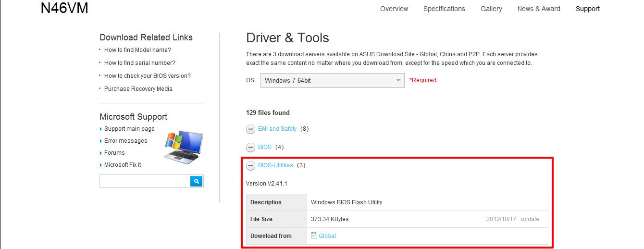This screenshot has width=644, height=249.
Task: Click the Download Related Links heading
Action: [x=146, y=37]
